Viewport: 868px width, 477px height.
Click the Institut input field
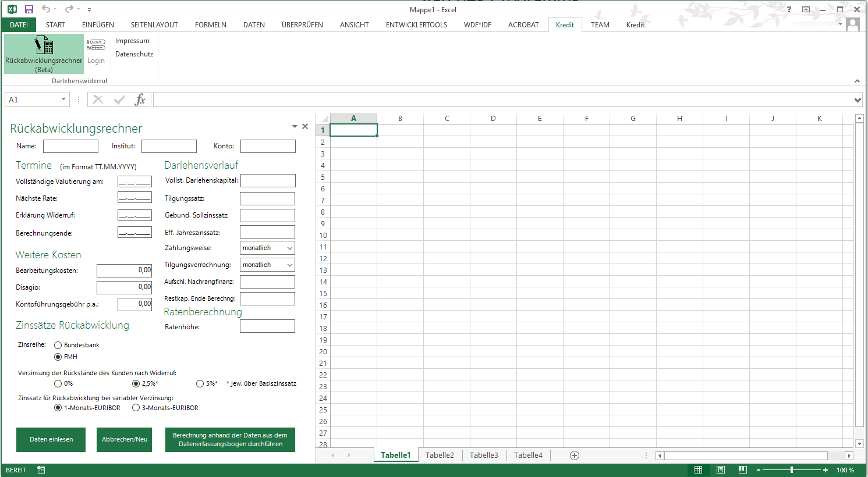(x=169, y=146)
